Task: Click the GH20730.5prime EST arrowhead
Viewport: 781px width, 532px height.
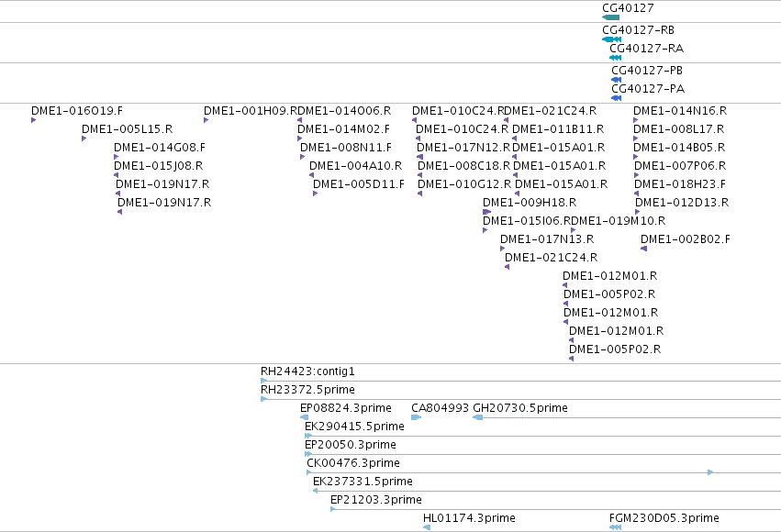Action: click(x=477, y=417)
